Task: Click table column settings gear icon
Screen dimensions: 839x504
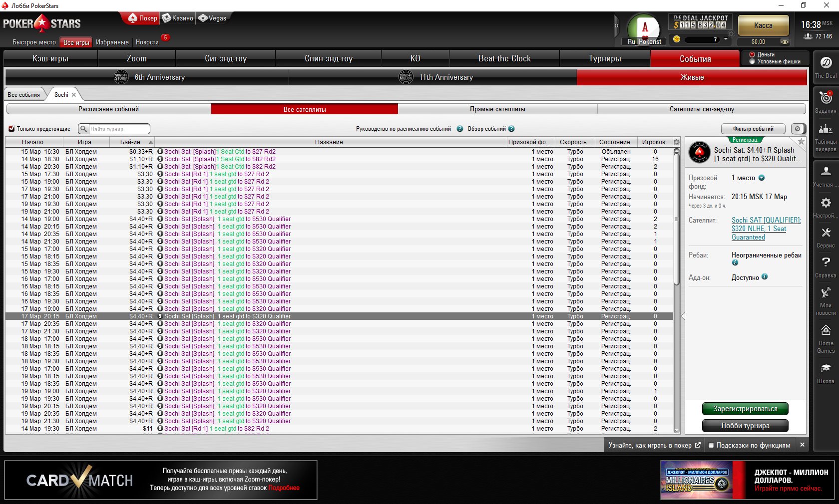Action: [677, 142]
